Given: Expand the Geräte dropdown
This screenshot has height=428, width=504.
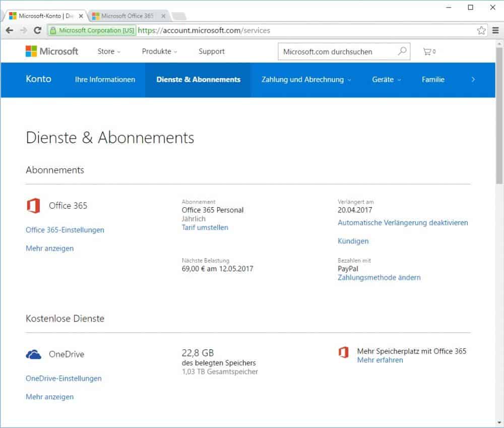Looking at the screenshot, I should [387, 80].
